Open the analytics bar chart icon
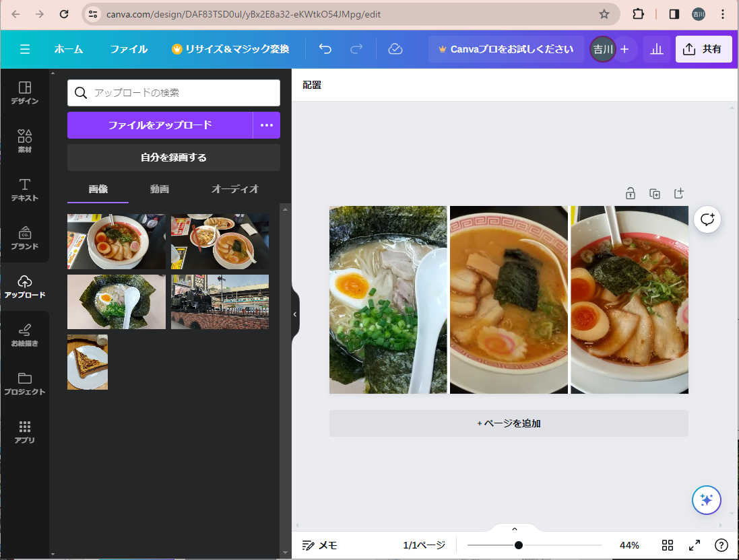Viewport: 739px width, 560px height. tap(656, 49)
